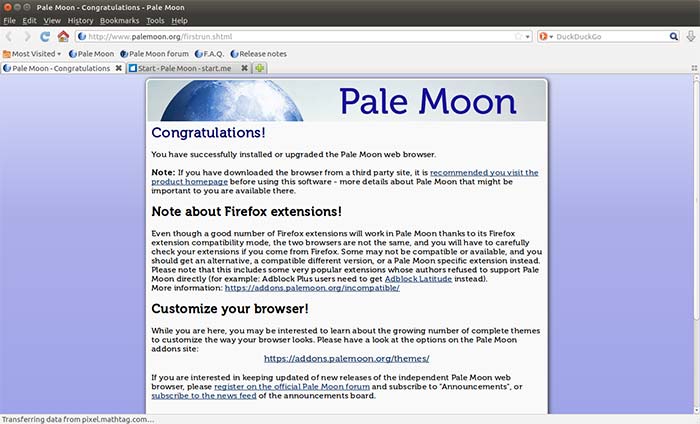The image size is (700, 424).
Task: Open the Release notes bookmark
Action: coord(258,54)
